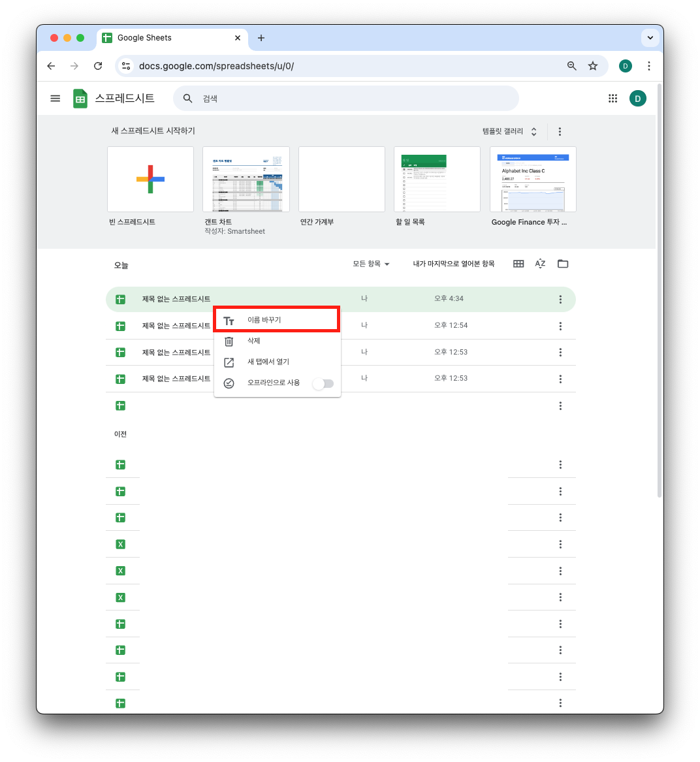Click the browser address bar URL
The image size is (700, 762).
[x=216, y=66]
